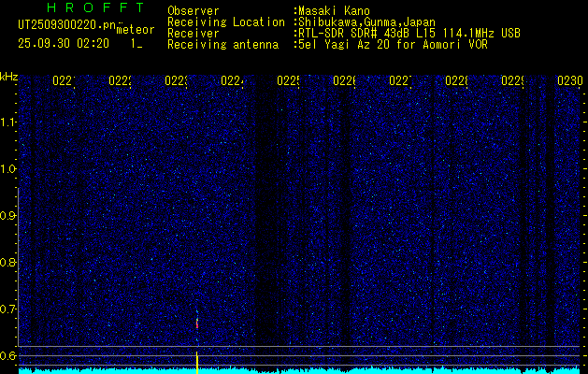Click the 0230 time axis label
Image resolution: width=588 pixels, height=374 pixels.
(x=569, y=80)
